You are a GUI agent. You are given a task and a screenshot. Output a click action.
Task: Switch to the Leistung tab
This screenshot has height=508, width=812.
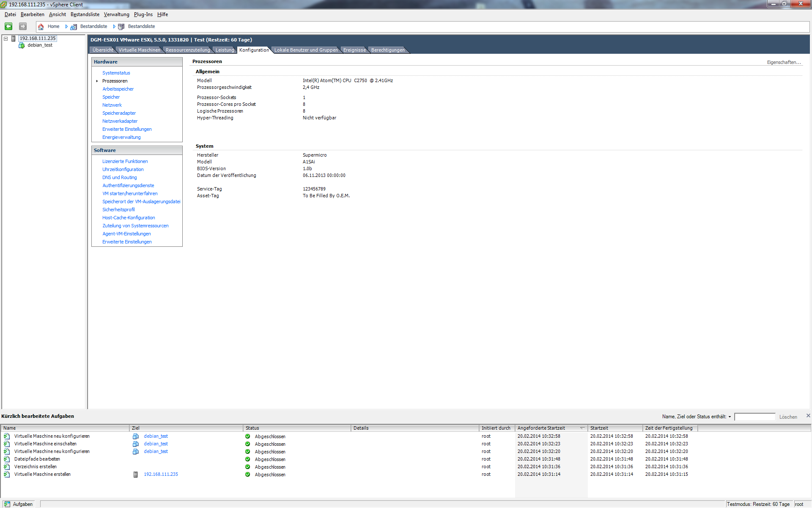225,50
